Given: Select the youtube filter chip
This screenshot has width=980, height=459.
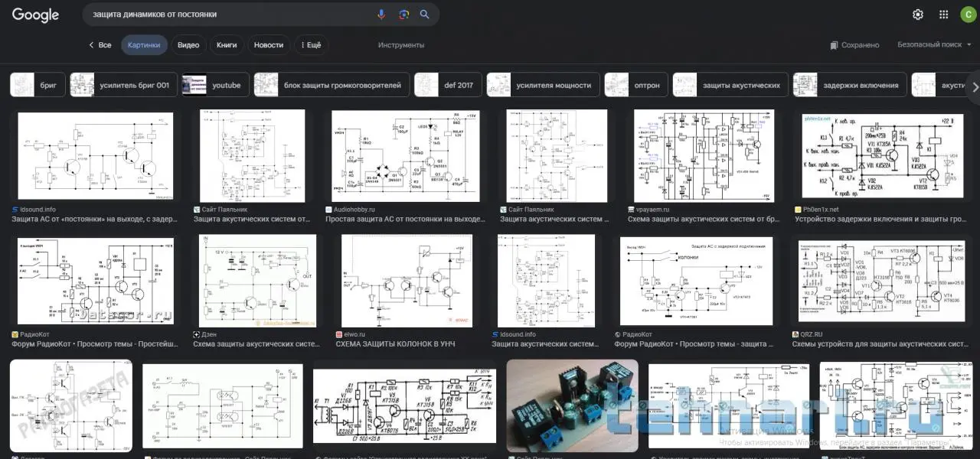Looking at the screenshot, I should click(x=216, y=85).
